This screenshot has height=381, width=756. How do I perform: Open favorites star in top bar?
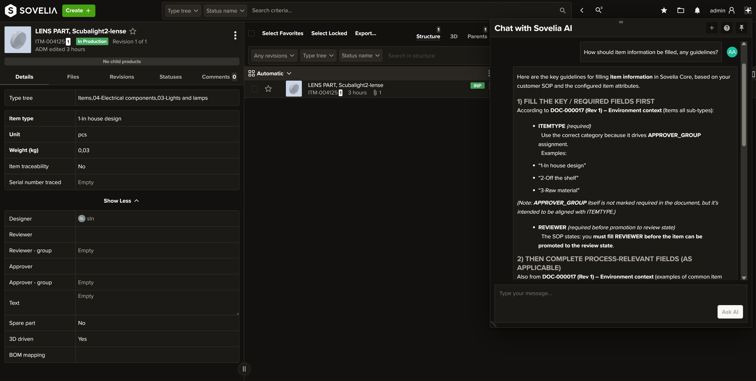point(664,10)
